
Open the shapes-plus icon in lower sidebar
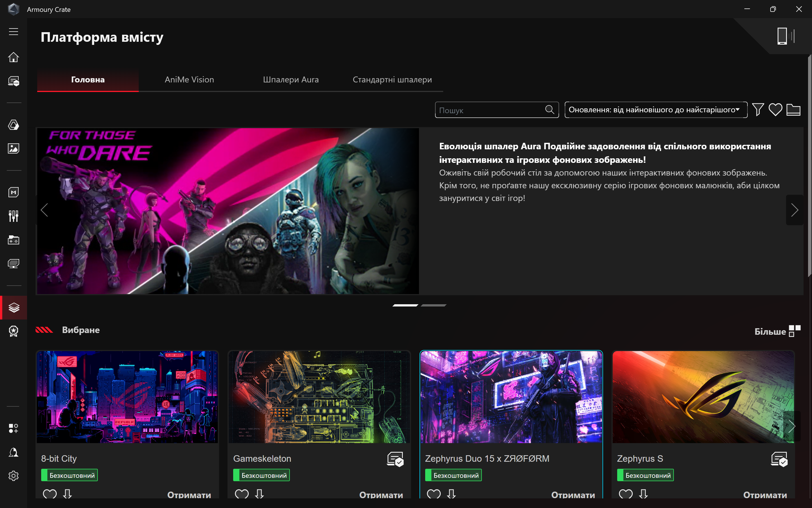click(x=14, y=428)
